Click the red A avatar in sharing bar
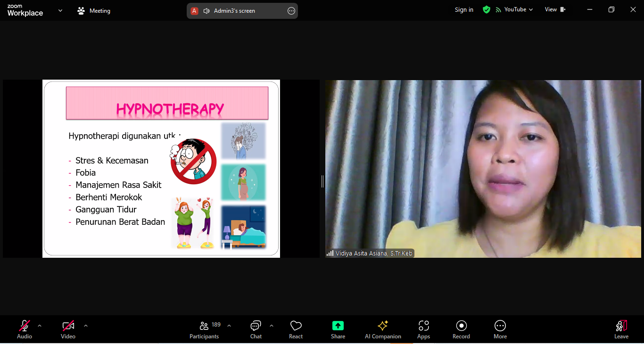This screenshot has height=344, width=644. pyautogui.click(x=194, y=11)
